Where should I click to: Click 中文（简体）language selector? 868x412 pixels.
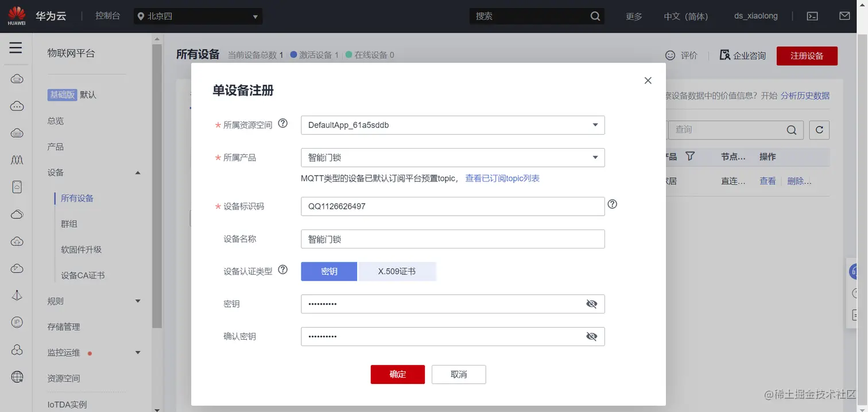[x=686, y=16]
